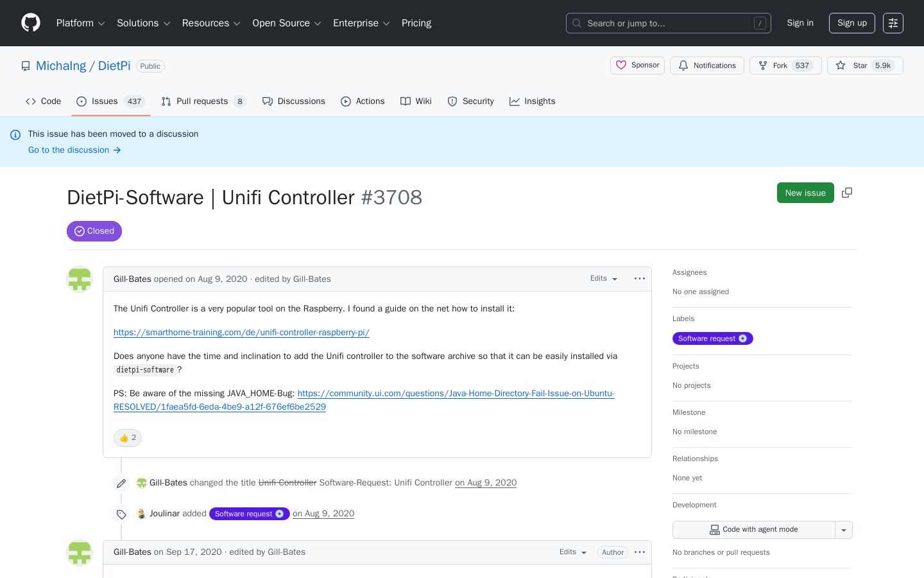The width and height of the screenshot is (924, 578).
Task: Click the Search or jump to field
Action: [x=669, y=23]
